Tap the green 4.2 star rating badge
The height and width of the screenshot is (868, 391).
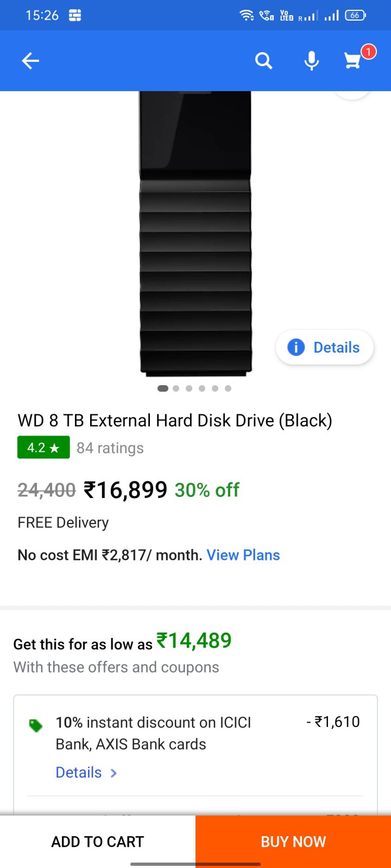[x=43, y=448]
